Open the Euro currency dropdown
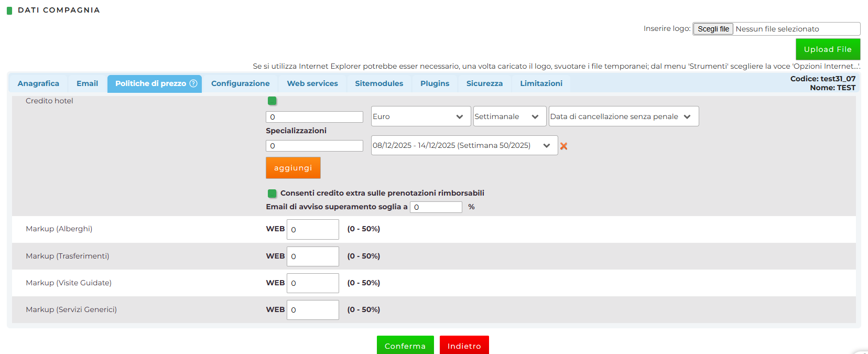The height and width of the screenshot is (354, 868). (x=418, y=116)
